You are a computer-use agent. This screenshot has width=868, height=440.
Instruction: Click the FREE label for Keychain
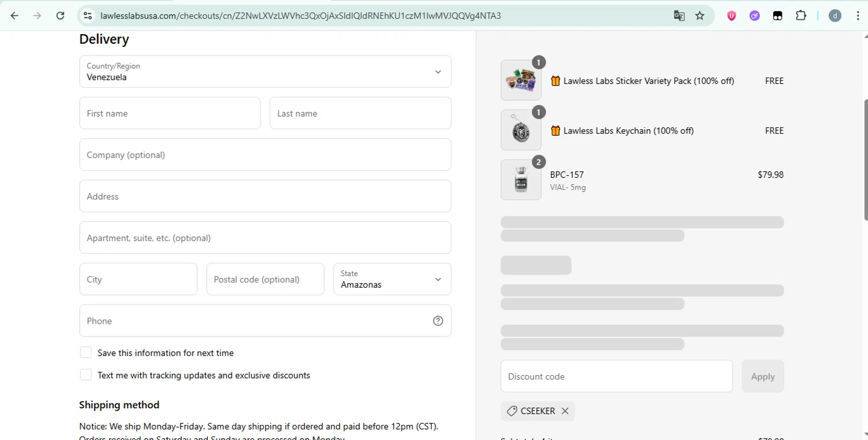coord(774,131)
